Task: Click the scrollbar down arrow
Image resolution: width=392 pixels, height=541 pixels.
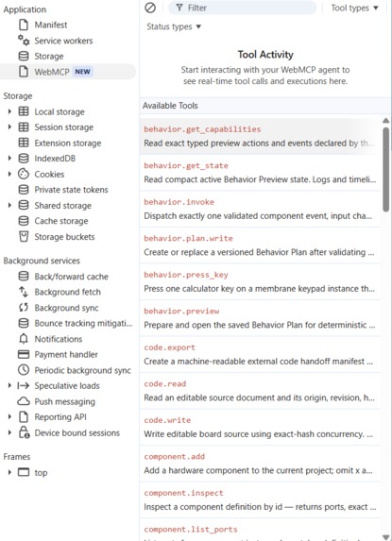Action: coord(386,536)
